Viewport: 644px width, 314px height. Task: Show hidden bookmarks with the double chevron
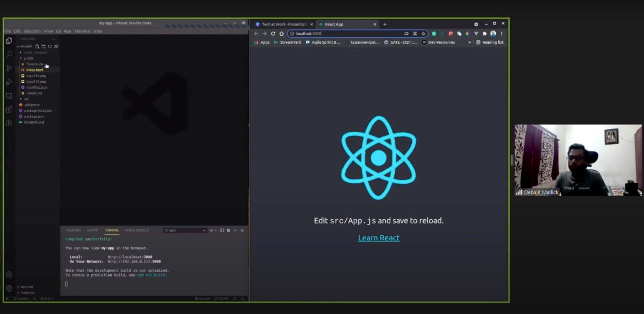coord(469,42)
